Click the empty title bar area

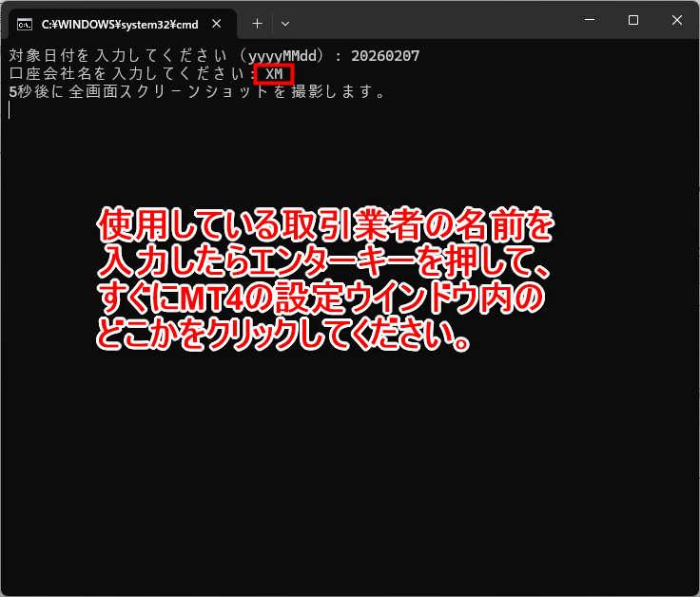click(x=428, y=21)
